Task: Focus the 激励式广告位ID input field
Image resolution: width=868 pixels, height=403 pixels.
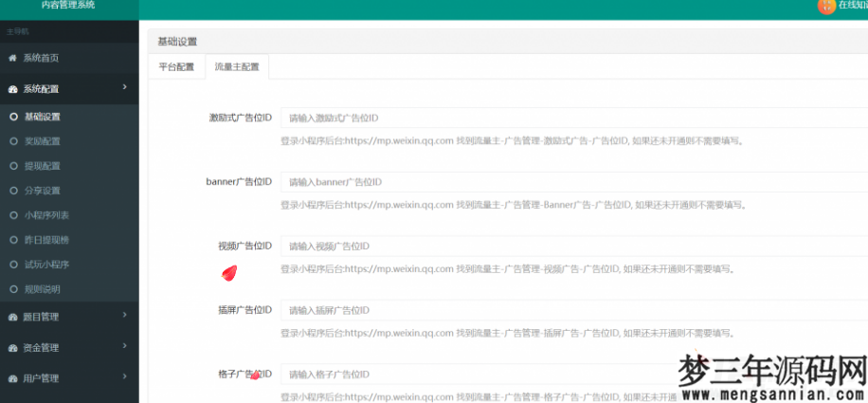Action: 574,118
